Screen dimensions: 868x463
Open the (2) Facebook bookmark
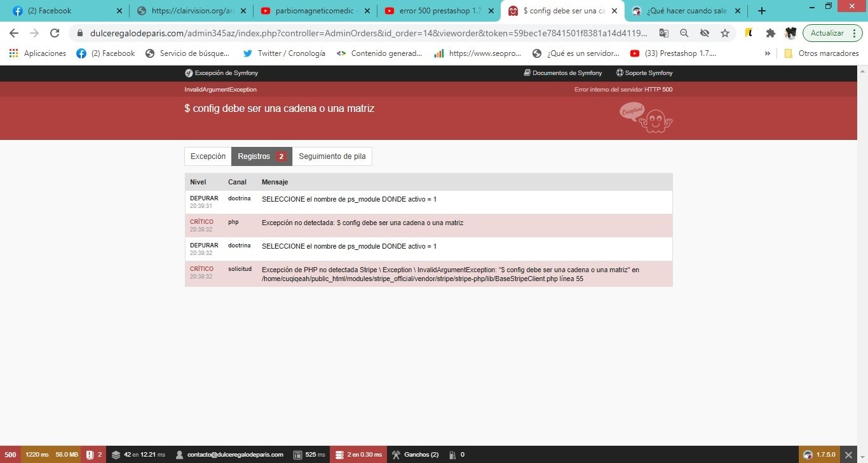click(105, 53)
